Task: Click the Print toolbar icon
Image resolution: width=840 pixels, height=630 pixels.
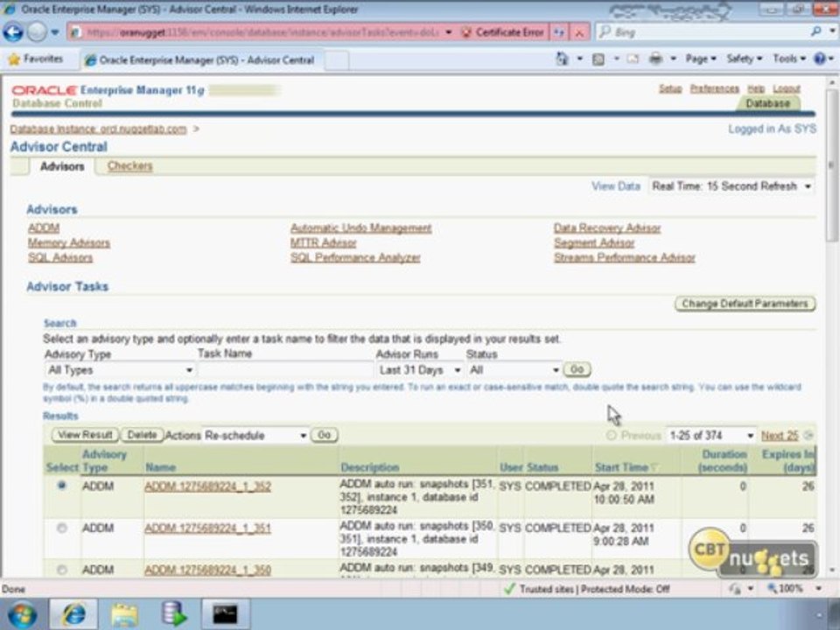Action: pos(656,59)
